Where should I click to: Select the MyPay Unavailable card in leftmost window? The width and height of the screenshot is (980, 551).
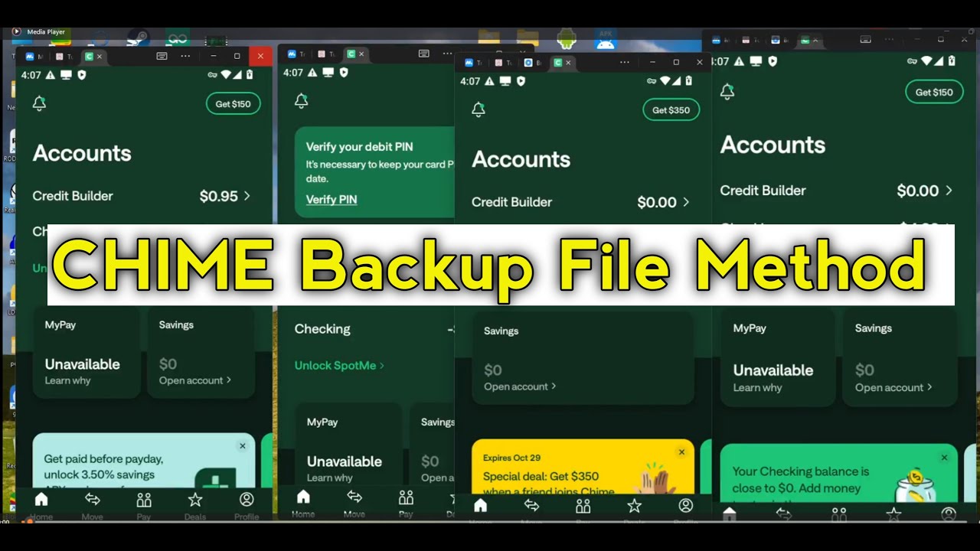click(x=87, y=354)
